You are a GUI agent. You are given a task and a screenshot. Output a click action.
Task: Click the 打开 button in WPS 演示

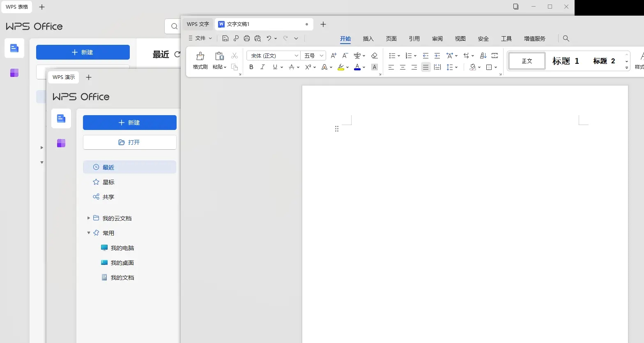pyautogui.click(x=129, y=142)
